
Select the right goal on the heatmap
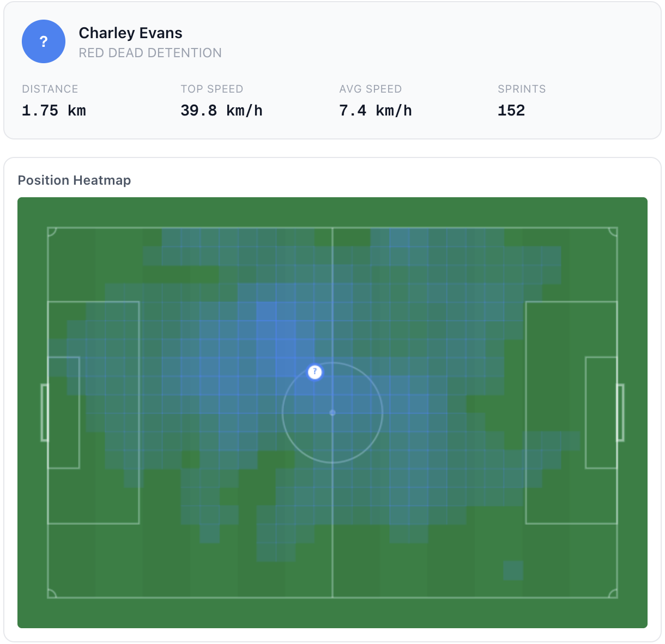click(x=621, y=412)
